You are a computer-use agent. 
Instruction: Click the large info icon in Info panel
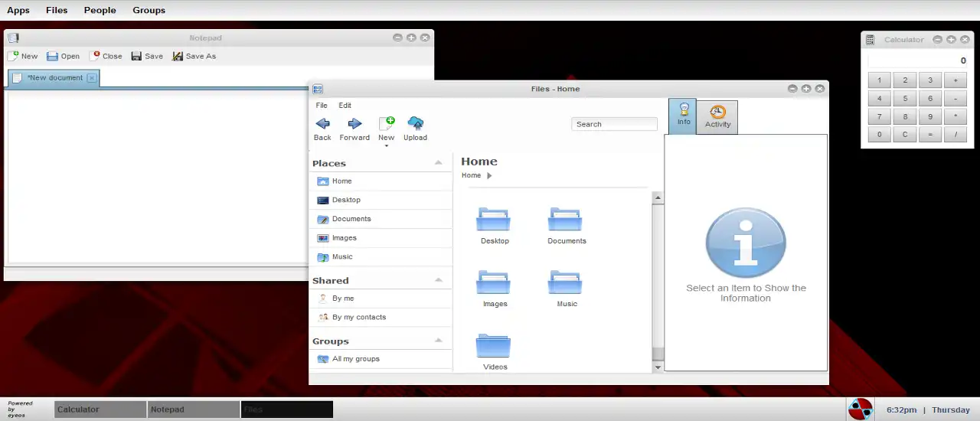click(745, 243)
